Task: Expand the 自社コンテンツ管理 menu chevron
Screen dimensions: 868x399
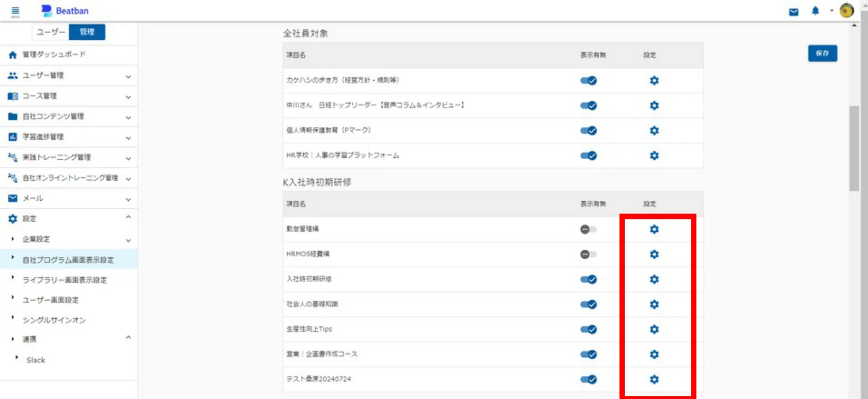Action: click(x=128, y=117)
